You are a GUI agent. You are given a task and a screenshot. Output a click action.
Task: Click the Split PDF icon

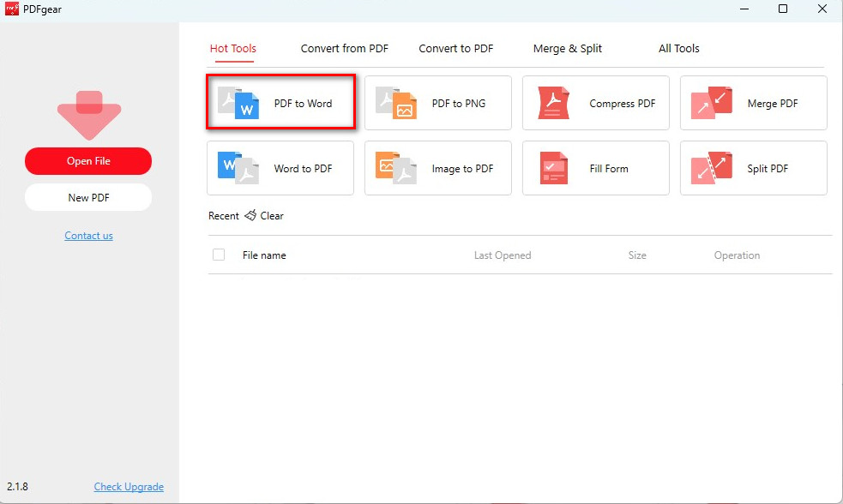(x=711, y=168)
